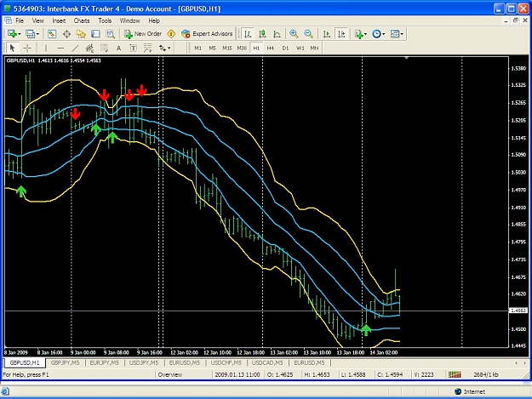The width and height of the screenshot is (532, 399).
Task: Set timeframe to M30
Action: point(242,48)
